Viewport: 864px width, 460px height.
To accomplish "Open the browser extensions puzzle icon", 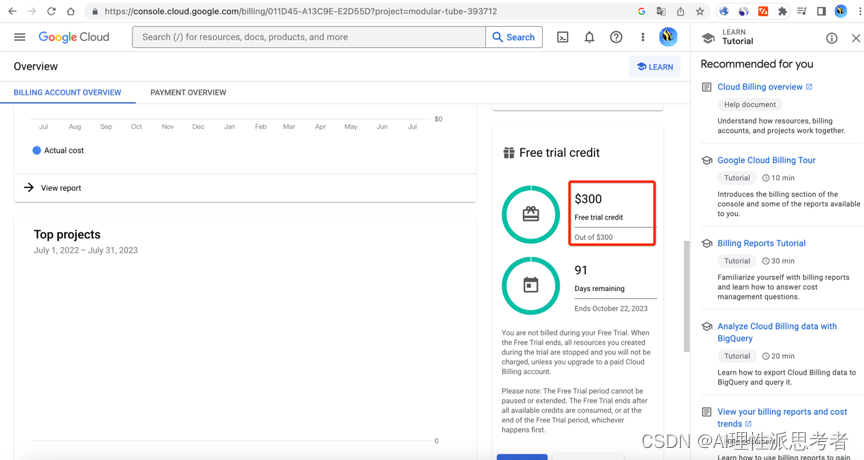I will pos(782,11).
